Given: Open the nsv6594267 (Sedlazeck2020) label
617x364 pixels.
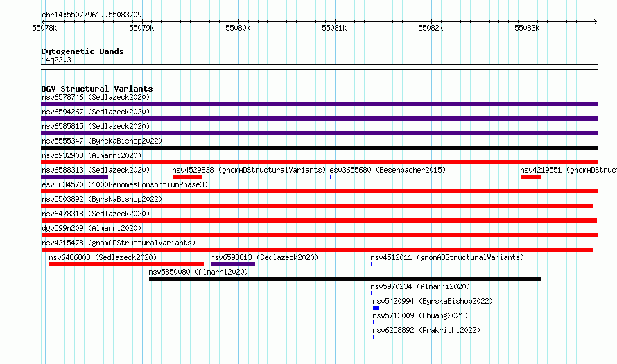Looking at the screenshot, I should click(x=96, y=112).
